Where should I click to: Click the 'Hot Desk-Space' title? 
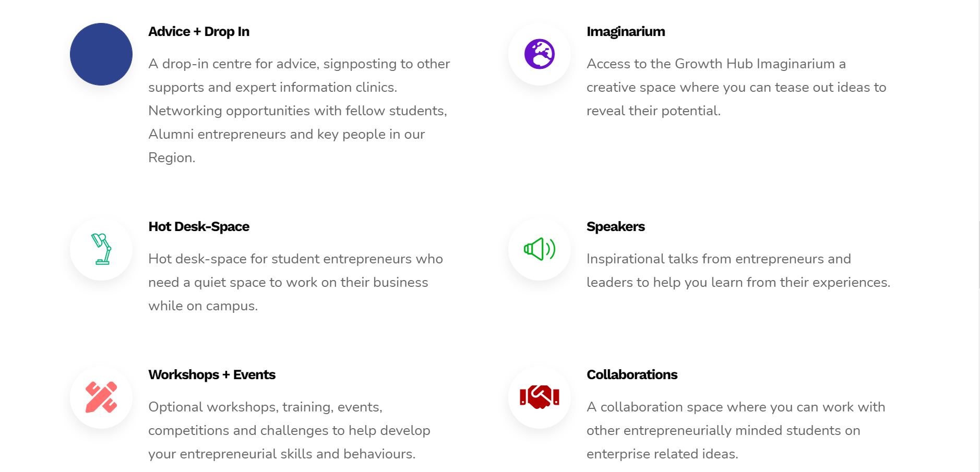click(x=199, y=227)
